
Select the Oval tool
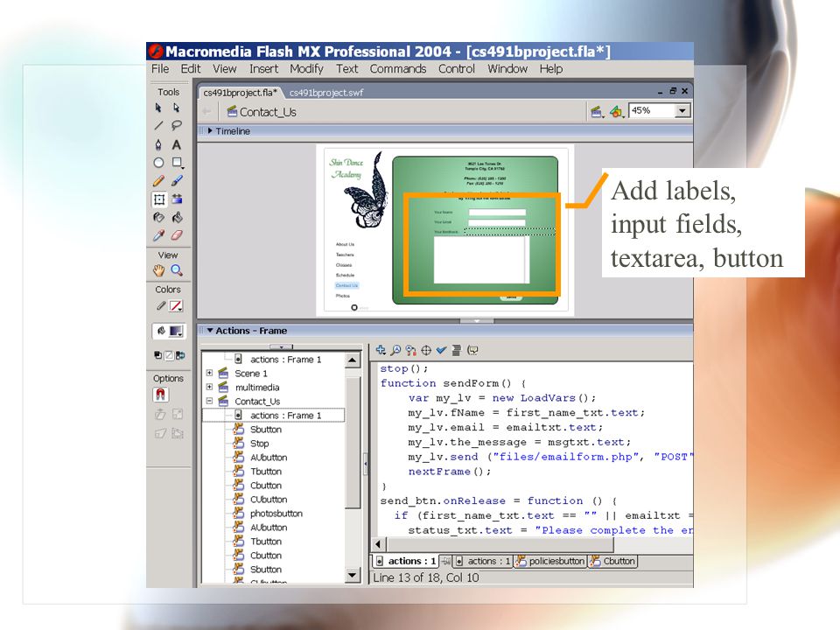158,163
